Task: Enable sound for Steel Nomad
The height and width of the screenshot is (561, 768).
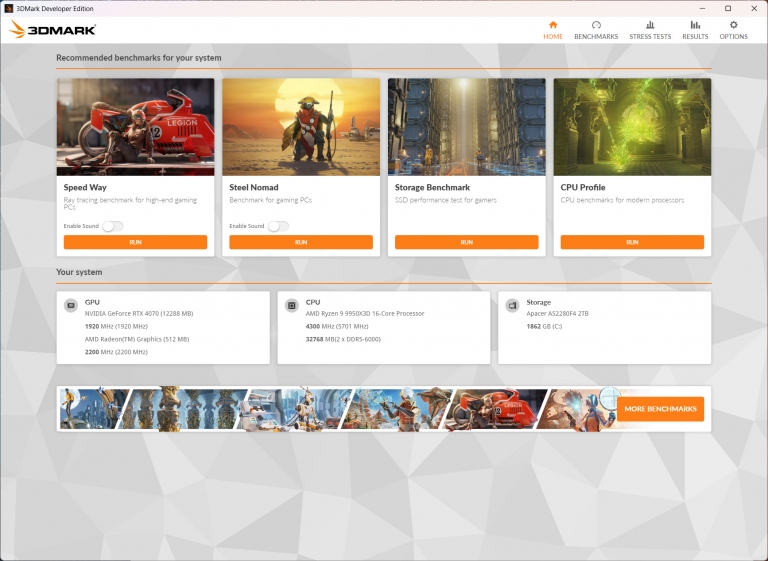Action: click(278, 226)
